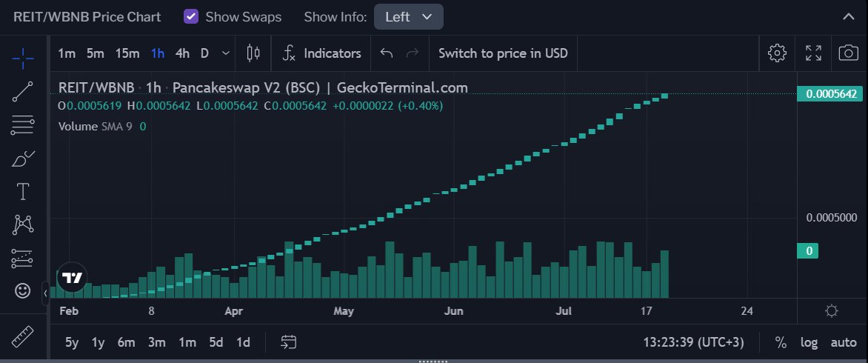This screenshot has height=363, width=868.
Task: Click the May label on time axis
Action: [x=343, y=311]
